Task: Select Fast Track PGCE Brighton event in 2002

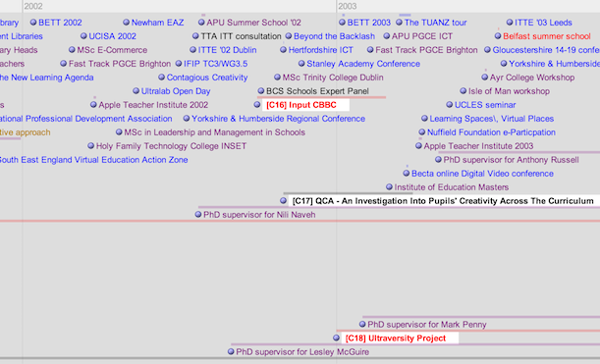Action: 120,64
